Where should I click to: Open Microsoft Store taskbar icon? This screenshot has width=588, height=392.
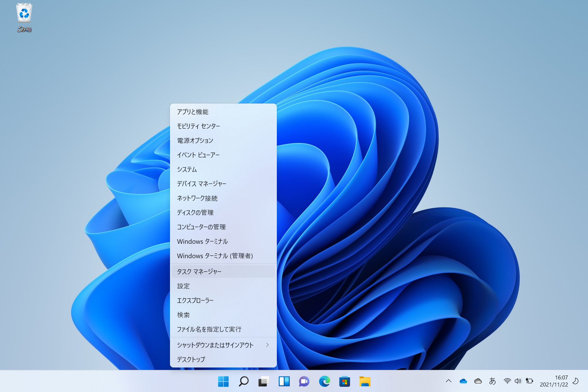345,381
